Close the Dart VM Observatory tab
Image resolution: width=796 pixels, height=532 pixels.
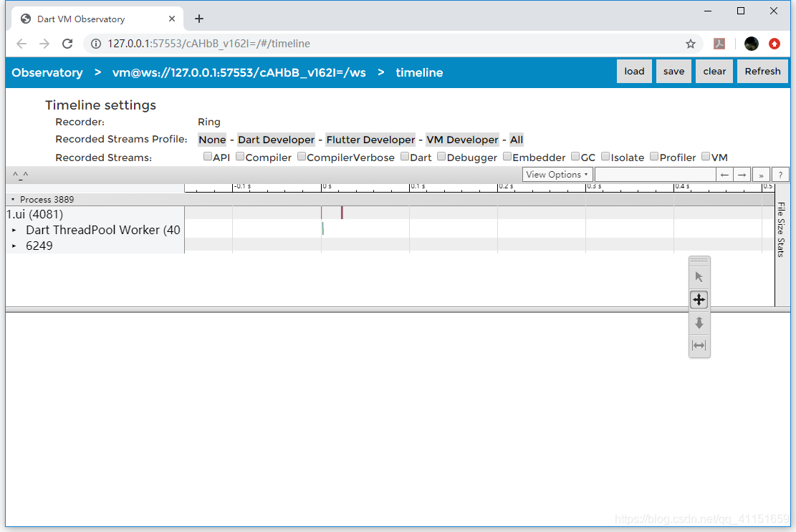[x=171, y=19]
